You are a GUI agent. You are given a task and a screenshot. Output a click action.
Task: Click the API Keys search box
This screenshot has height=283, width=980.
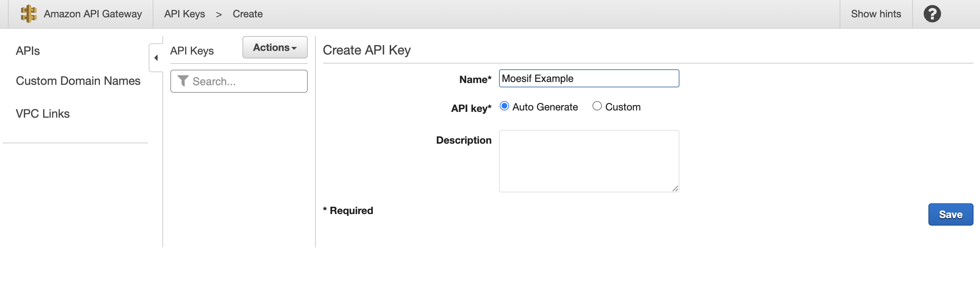tap(239, 81)
